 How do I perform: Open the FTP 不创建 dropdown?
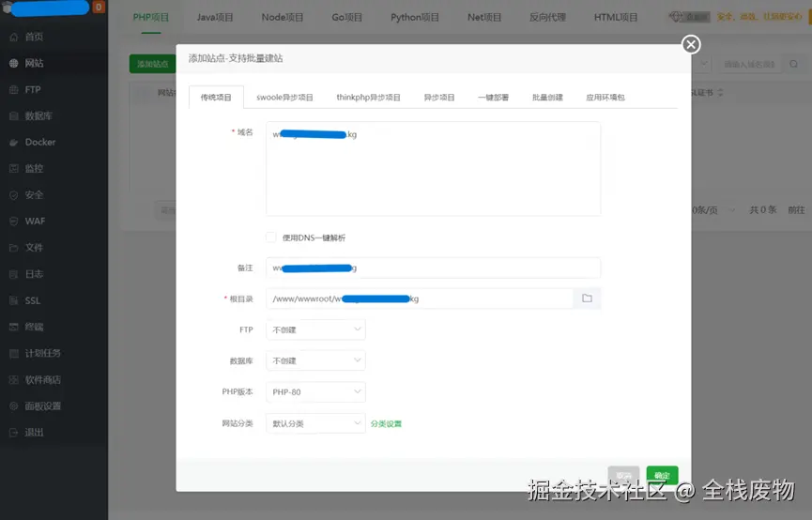[315, 329]
